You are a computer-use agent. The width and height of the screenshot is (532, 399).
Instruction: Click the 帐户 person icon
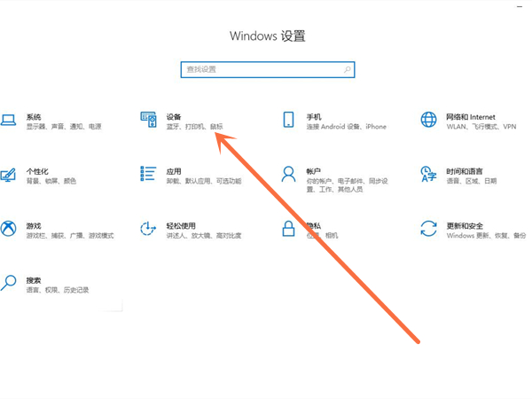[x=288, y=174]
